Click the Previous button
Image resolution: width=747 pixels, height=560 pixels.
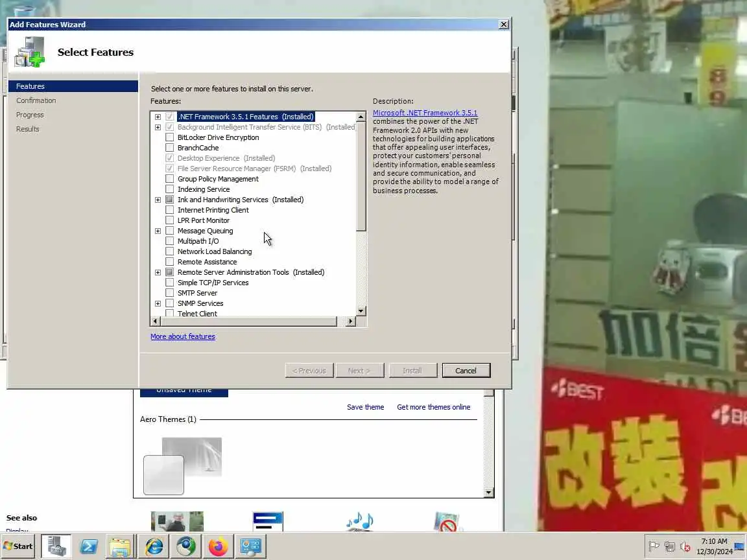pyautogui.click(x=309, y=371)
